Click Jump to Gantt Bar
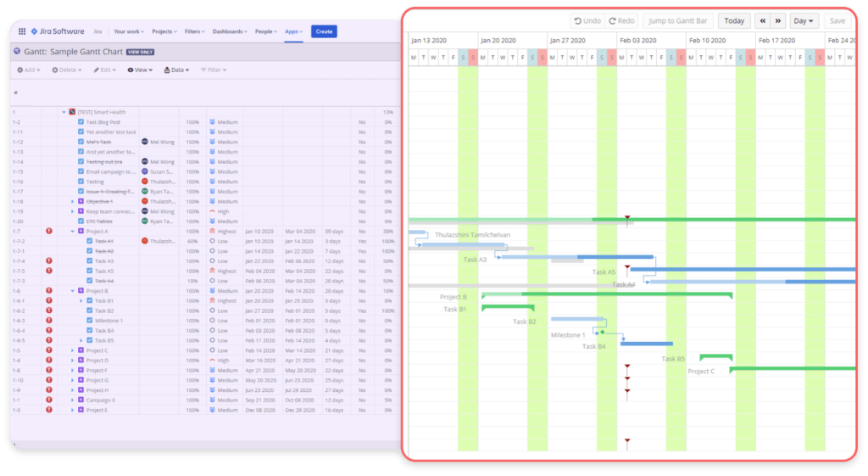 pyautogui.click(x=677, y=21)
